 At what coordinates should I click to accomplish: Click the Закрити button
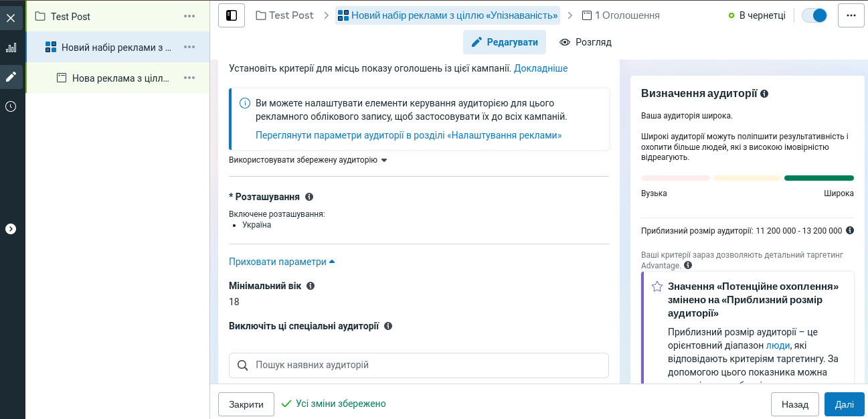246,404
